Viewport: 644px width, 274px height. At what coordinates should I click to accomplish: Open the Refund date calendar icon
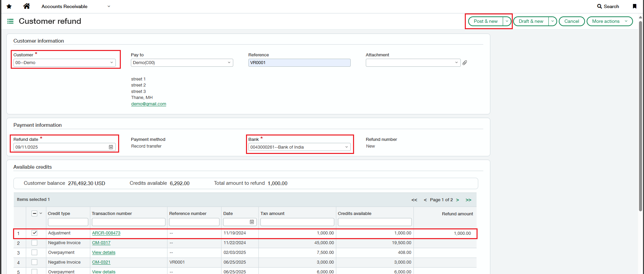tap(111, 147)
